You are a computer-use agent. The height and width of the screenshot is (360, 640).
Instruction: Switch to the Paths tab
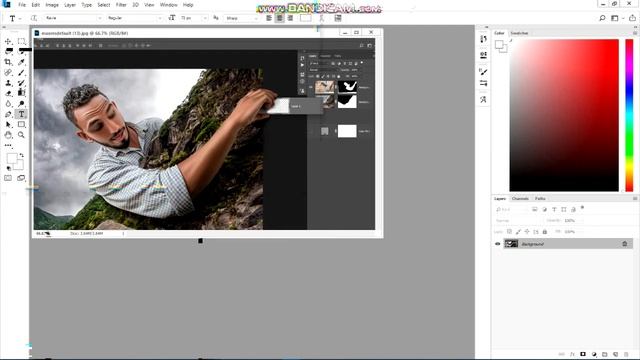click(540, 198)
